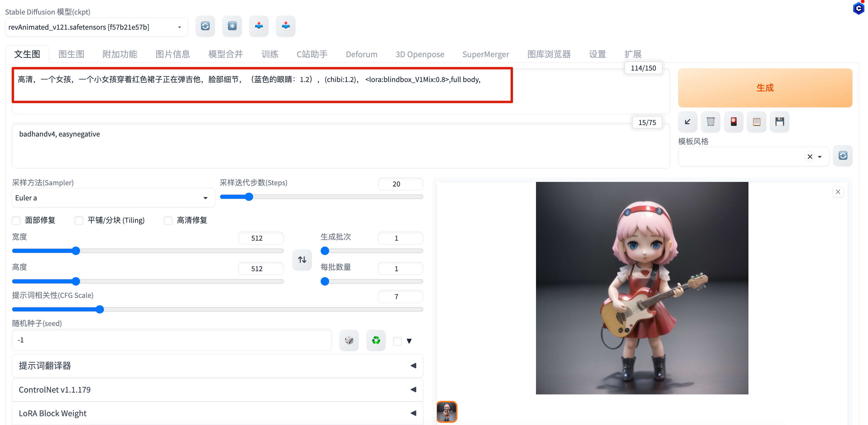Open the C站助手 tab

click(x=312, y=54)
